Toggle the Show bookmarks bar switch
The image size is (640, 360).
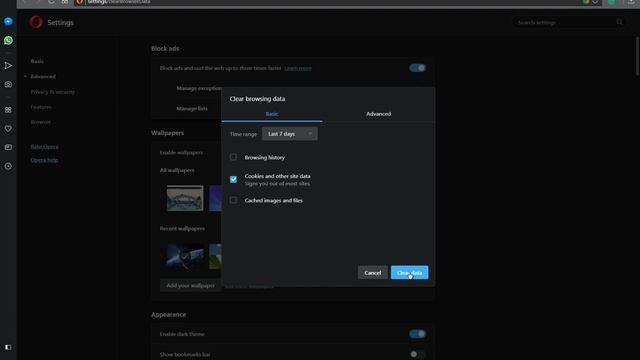pos(418,354)
